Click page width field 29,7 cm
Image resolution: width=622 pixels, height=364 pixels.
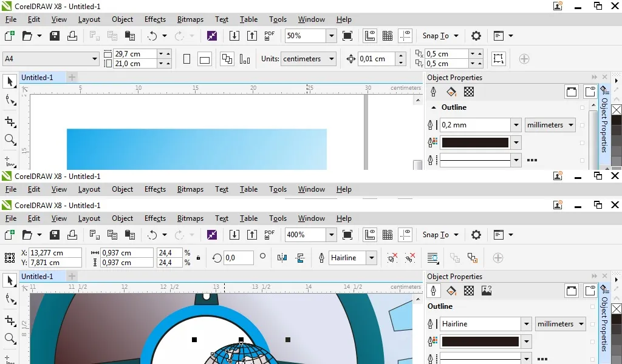[x=135, y=53]
